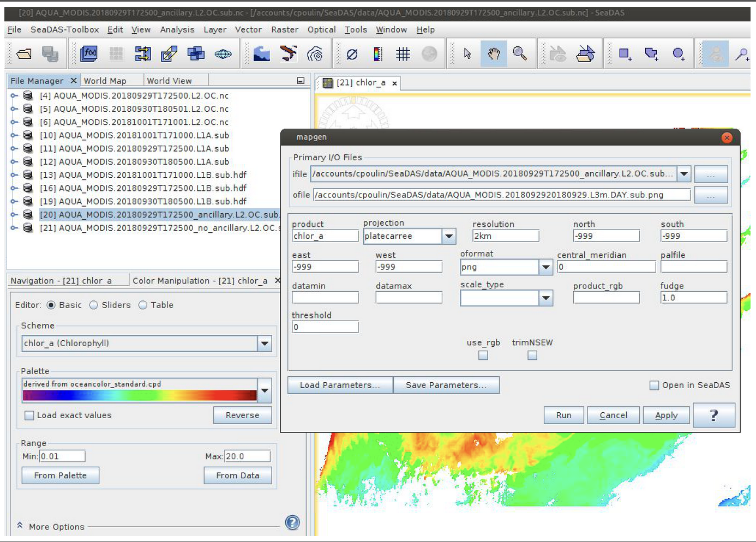Open the Palette selection dropdown arrow
Image resolution: width=756 pixels, height=542 pixels.
(265, 390)
